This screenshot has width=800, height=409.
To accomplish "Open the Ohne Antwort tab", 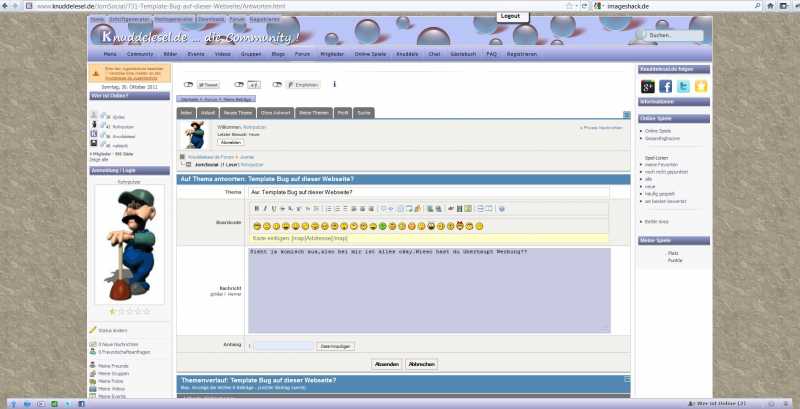I will pyautogui.click(x=276, y=113).
